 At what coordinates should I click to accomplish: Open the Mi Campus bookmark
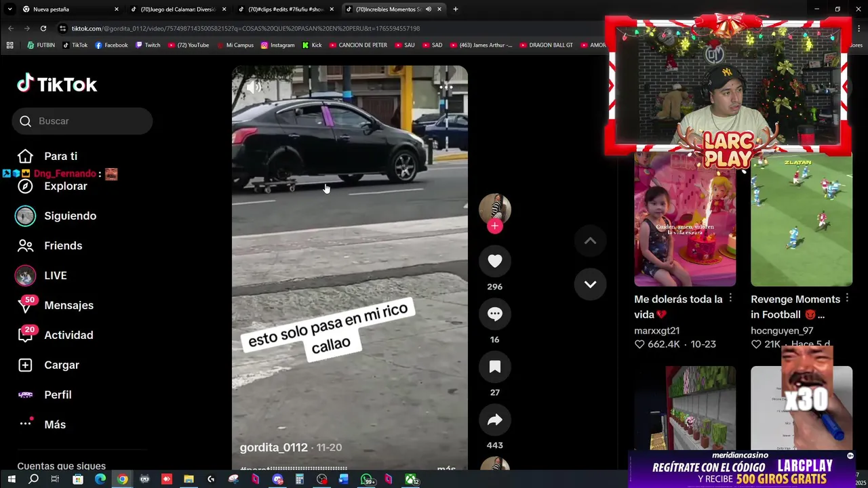(x=235, y=45)
